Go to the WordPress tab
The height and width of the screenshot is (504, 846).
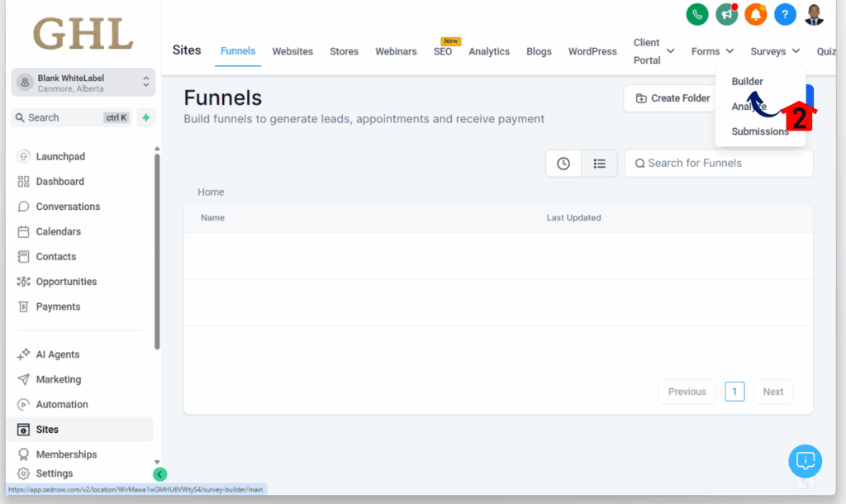[592, 51]
